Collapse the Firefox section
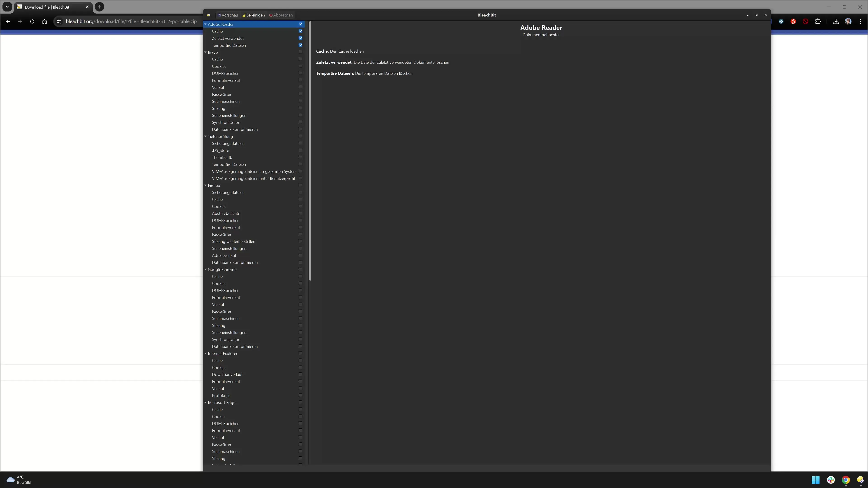The image size is (868, 488). pyautogui.click(x=205, y=185)
